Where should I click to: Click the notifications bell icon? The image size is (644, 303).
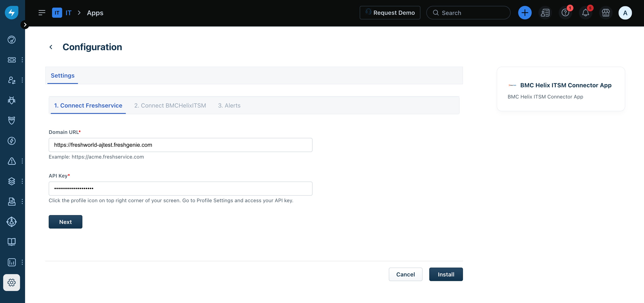click(x=585, y=13)
